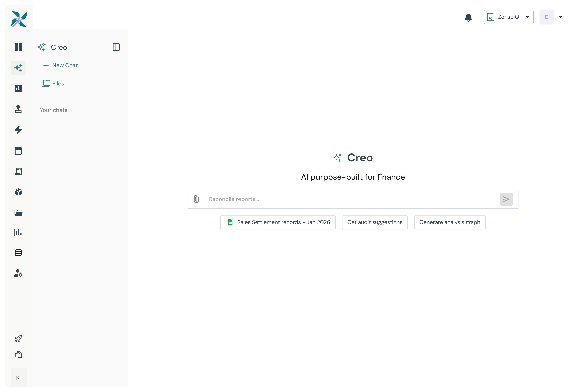The image size is (583, 392).
Task: Click the rocket icon near the sidebar bottom
Action: 18,339
